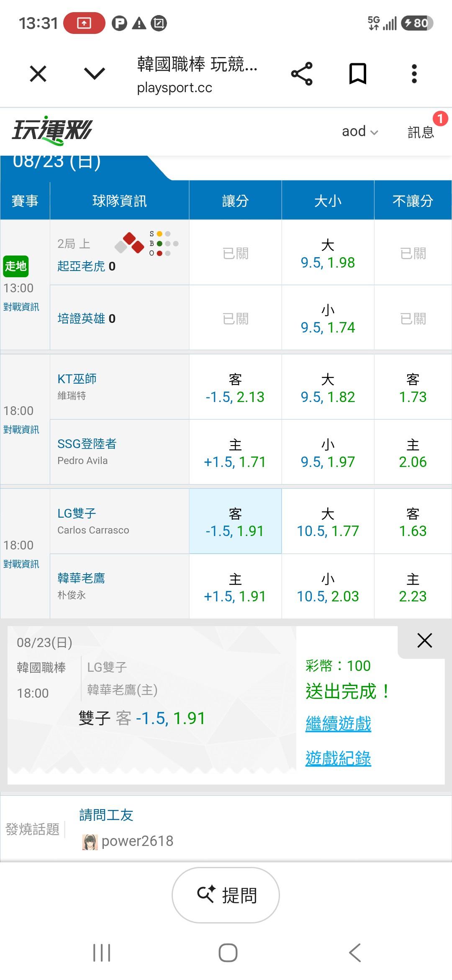Bookmark this page with the bookmark icon

(x=358, y=74)
